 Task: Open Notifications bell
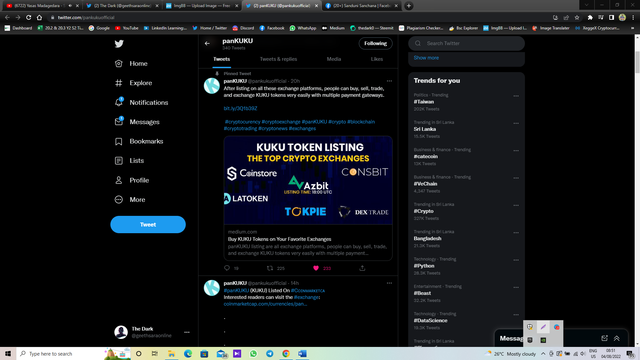point(119,102)
